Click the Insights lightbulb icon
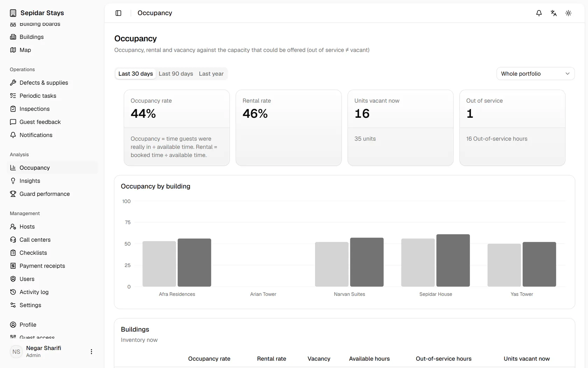 [x=13, y=181]
